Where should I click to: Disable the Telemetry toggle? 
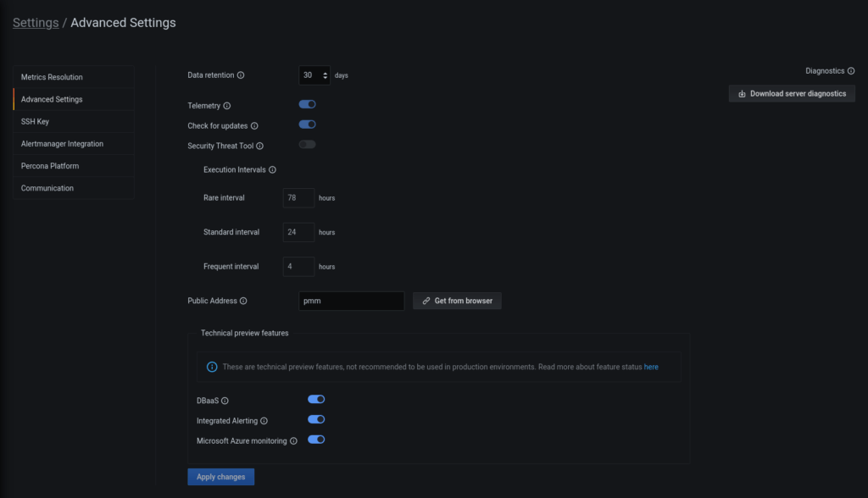coord(307,103)
